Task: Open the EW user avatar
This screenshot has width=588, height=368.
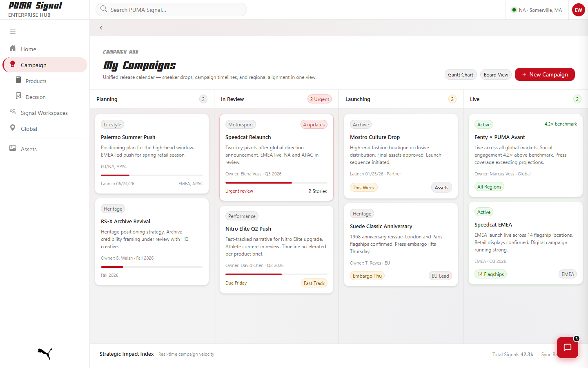Action: (x=579, y=10)
